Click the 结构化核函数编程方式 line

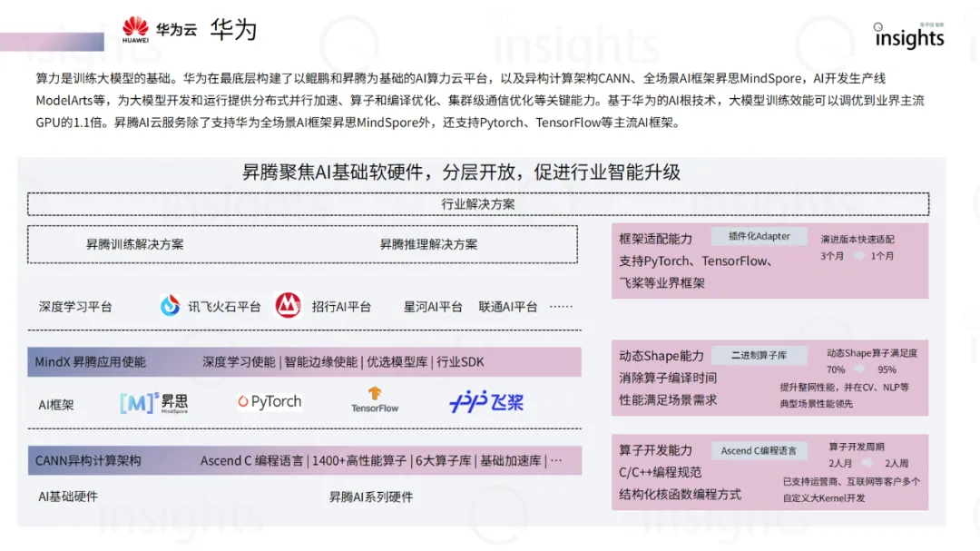pyautogui.click(x=680, y=494)
